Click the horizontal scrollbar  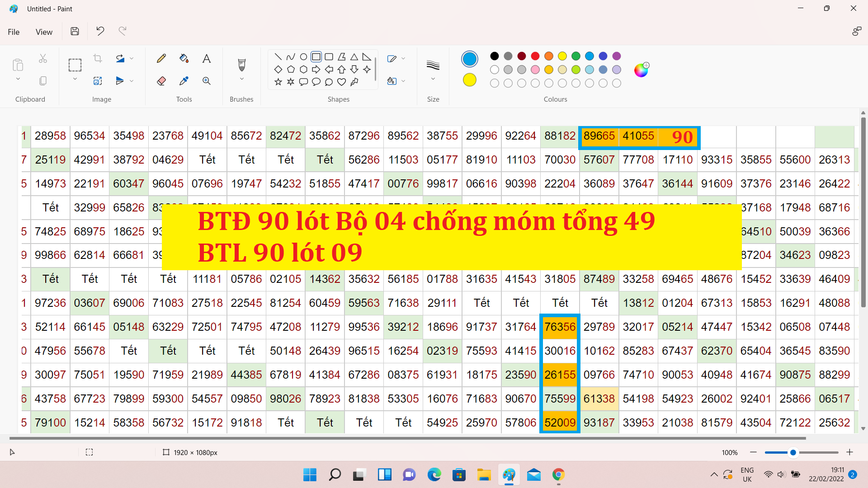pyautogui.click(x=407, y=438)
